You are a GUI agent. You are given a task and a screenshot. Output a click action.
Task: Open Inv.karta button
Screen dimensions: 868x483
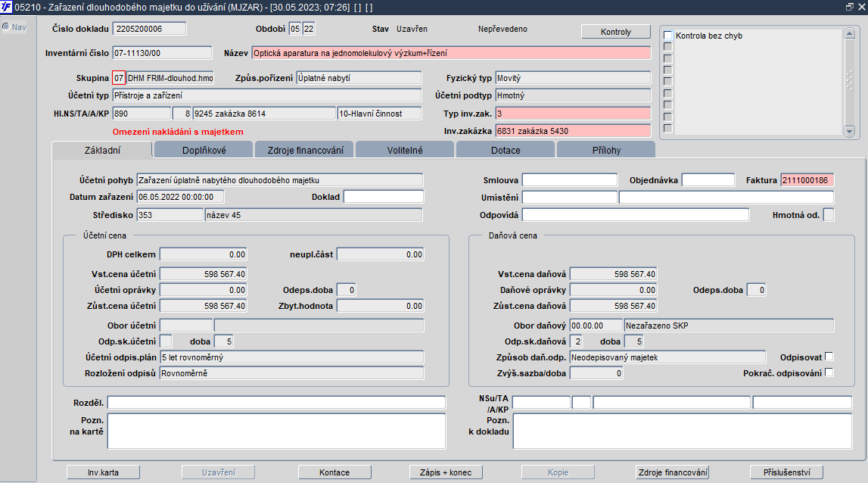click(x=103, y=472)
